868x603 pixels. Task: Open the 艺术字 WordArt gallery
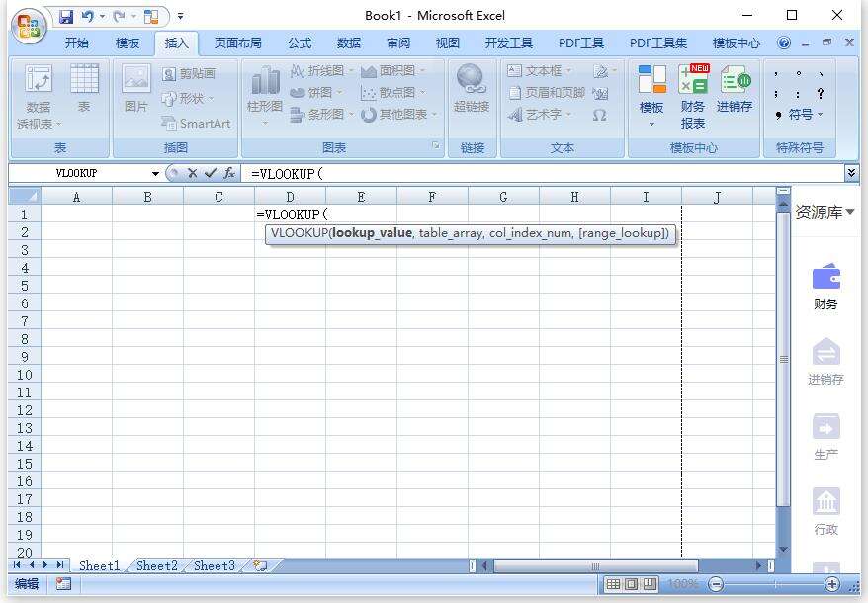click(x=540, y=115)
